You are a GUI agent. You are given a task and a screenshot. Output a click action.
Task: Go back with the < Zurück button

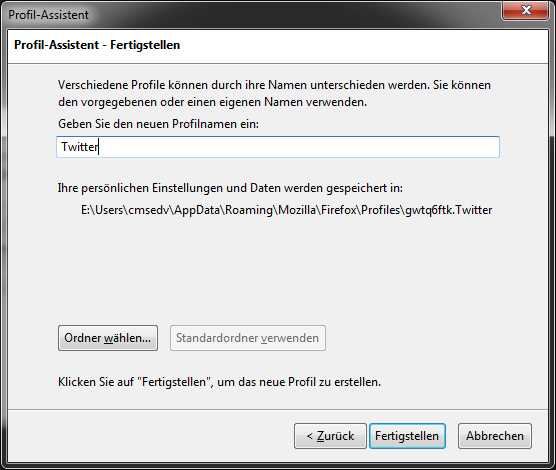(330, 436)
